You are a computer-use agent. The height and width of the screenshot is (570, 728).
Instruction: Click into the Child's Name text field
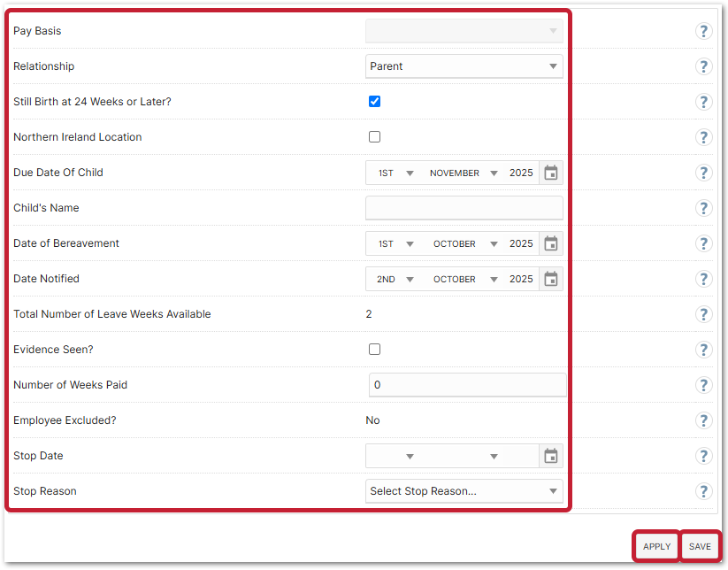click(464, 208)
